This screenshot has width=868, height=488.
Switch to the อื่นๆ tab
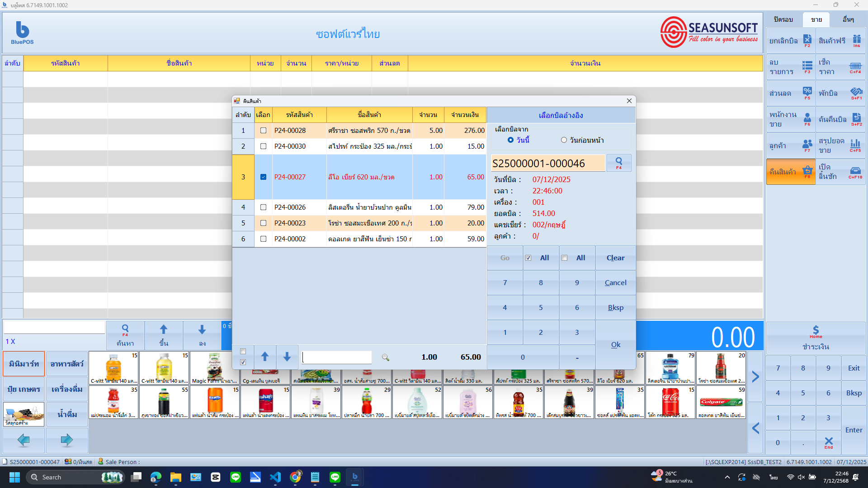[x=849, y=19]
